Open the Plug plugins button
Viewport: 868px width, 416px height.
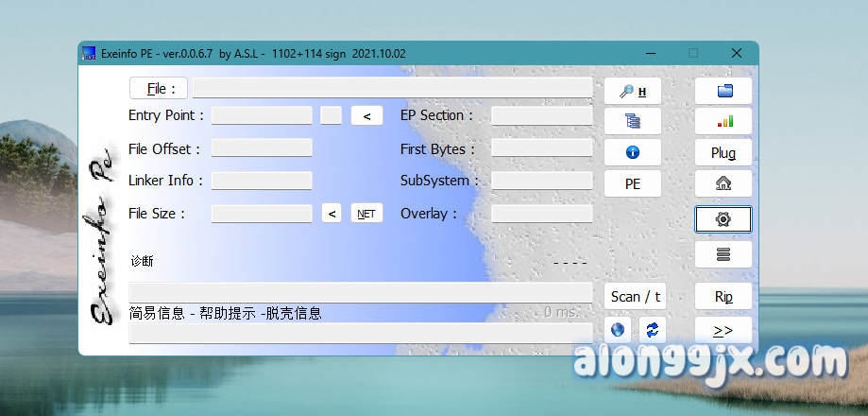[723, 153]
